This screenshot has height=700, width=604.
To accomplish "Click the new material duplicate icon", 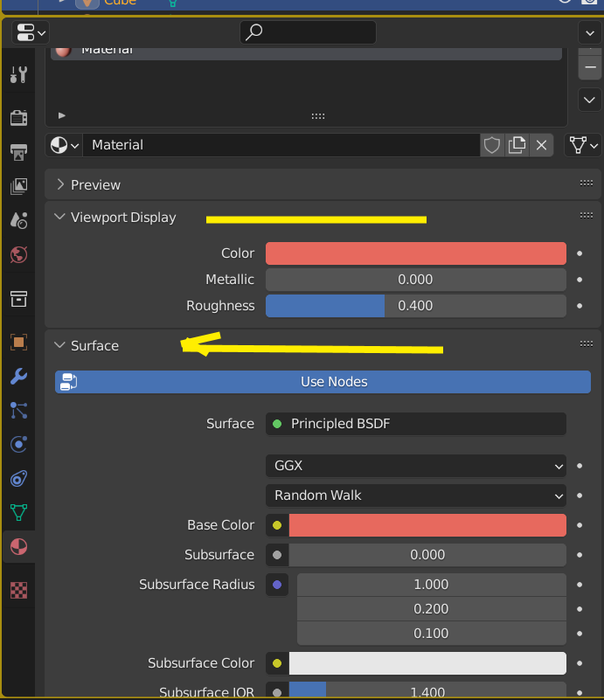I will click(x=517, y=145).
